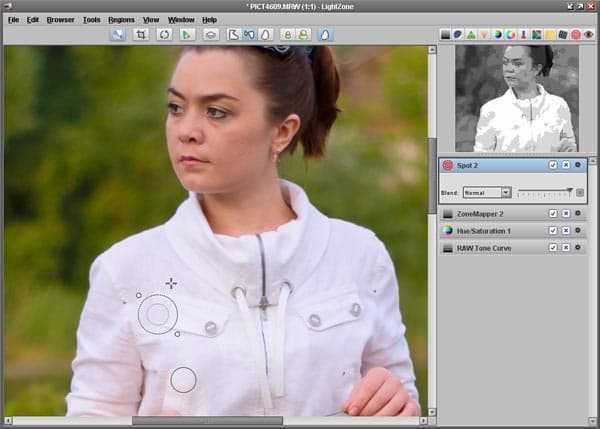Disable the ZoneMapper 2 tool checkbox
The height and width of the screenshot is (429, 600).
(x=553, y=214)
